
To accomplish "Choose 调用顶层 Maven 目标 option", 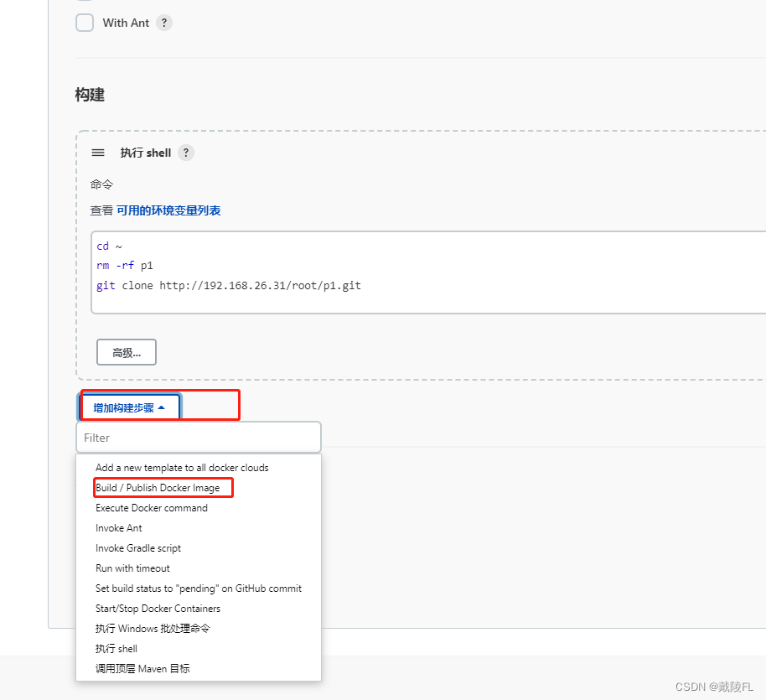I will [x=142, y=669].
